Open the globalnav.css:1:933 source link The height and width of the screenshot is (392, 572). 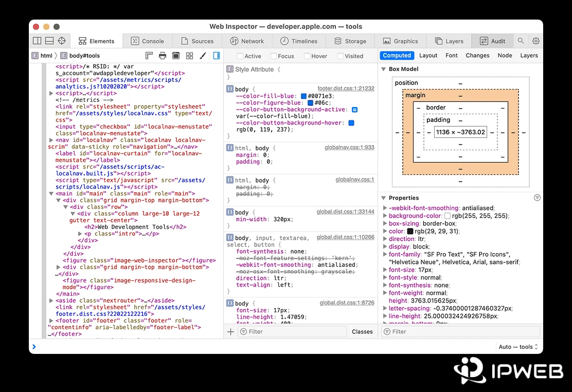[x=349, y=148]
